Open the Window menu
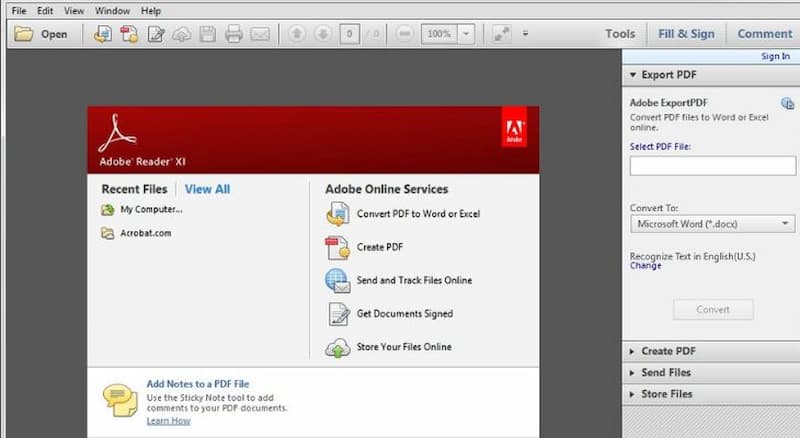800x438 pixels. point(112,11)
